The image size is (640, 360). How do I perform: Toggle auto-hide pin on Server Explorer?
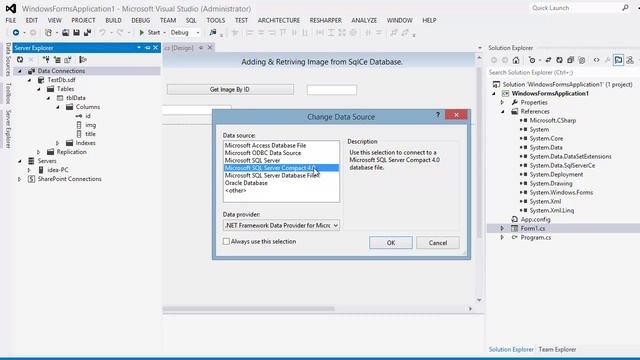(x=147, y=48)
